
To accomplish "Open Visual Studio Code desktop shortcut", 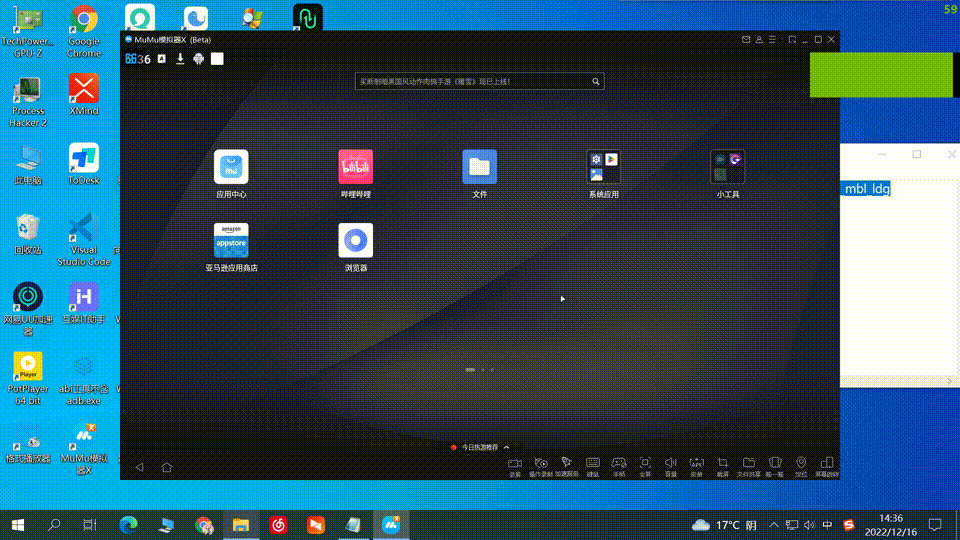I will [x=84, y=239].
